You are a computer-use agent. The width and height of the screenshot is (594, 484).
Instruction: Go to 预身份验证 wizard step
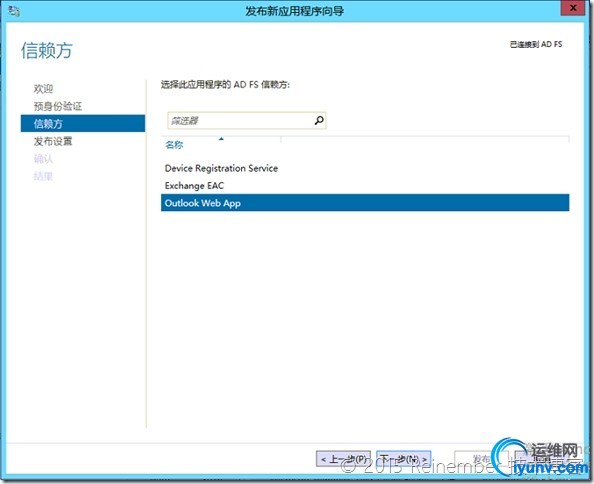pos(58,106)
